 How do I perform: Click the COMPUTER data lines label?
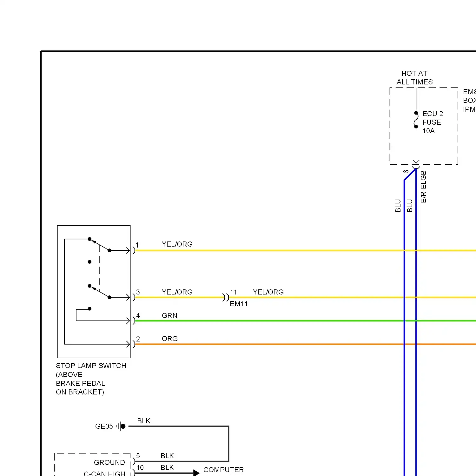[x=223, y=471]
